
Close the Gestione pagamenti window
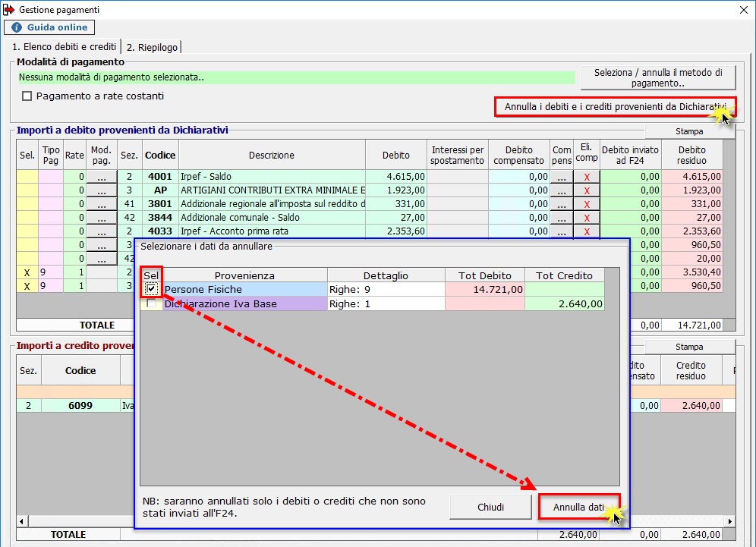[743, 10]
